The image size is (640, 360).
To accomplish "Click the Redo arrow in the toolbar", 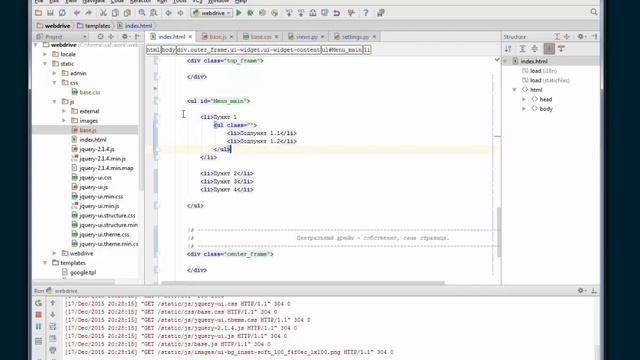I will pyautogui.click(x=88, y=13).
